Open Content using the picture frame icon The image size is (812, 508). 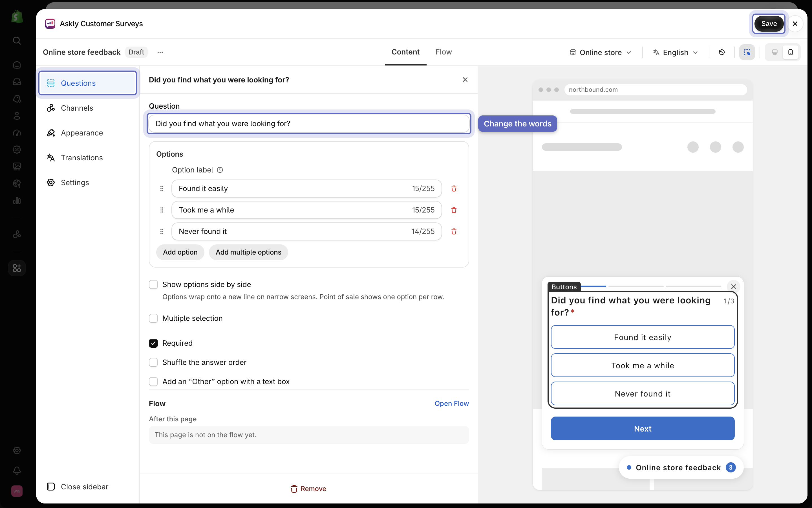coord(17,166)
